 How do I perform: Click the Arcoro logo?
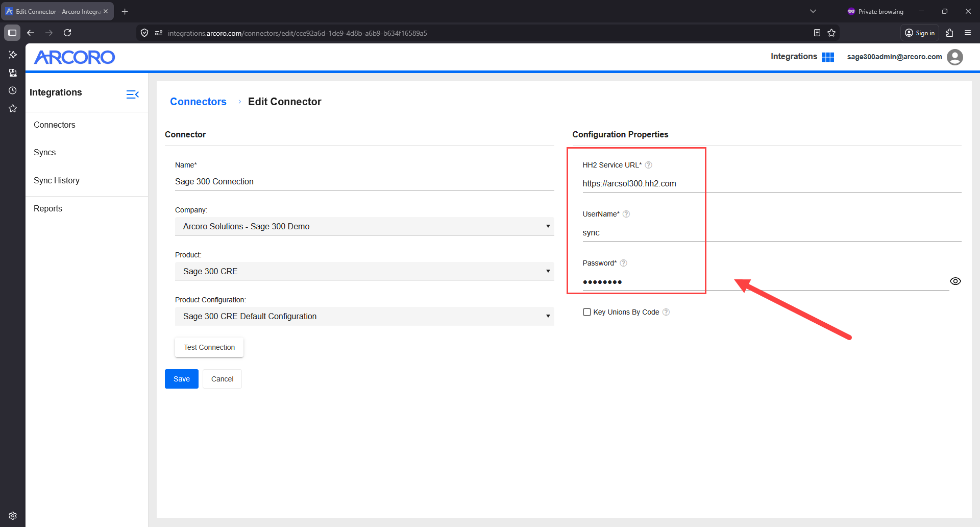75,57
